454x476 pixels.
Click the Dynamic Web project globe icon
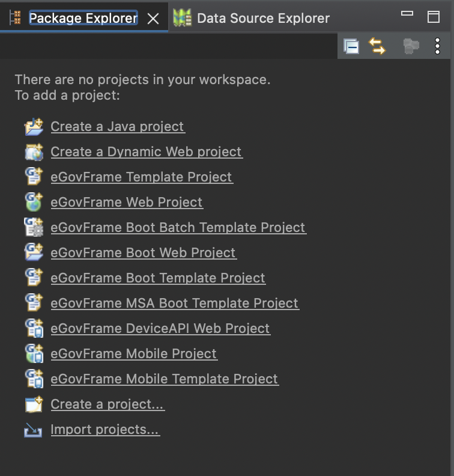34,152
